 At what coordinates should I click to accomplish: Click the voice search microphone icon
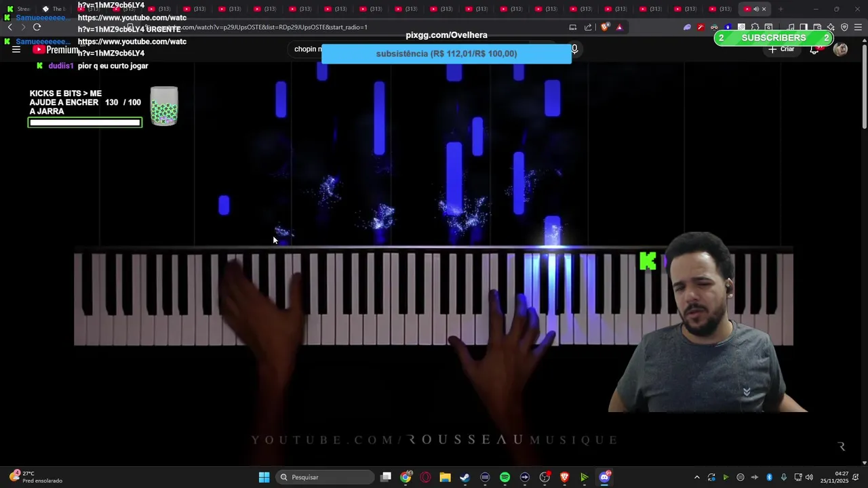point(574,49)
